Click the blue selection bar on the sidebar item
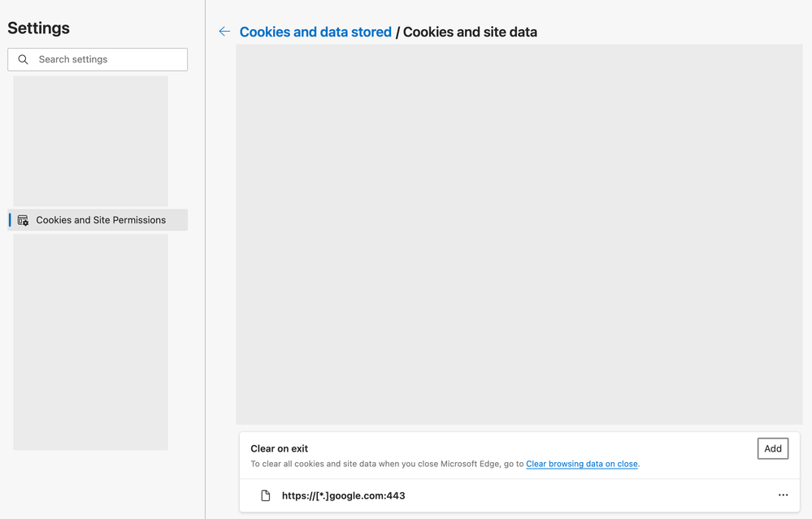Image resolution: width=812 pixels, height=519 pixels. 11,220
